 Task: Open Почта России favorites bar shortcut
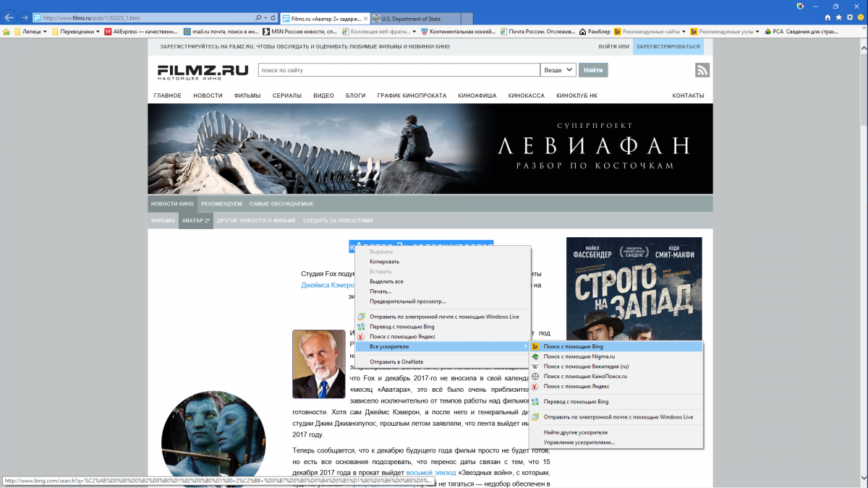[x=537, y=32]
